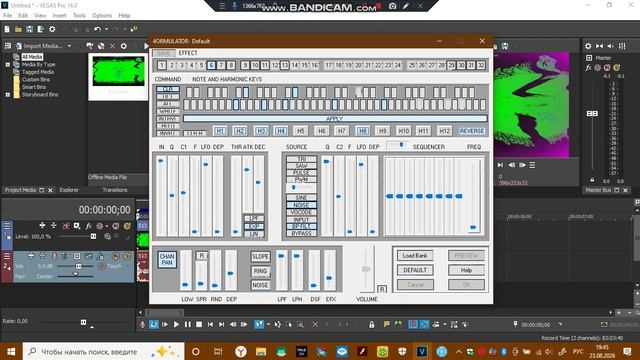Open the video track 1 hamburger menu
The width and height of the screenshot is (640, 360).
pyautogui.click(x=7, y=226)
